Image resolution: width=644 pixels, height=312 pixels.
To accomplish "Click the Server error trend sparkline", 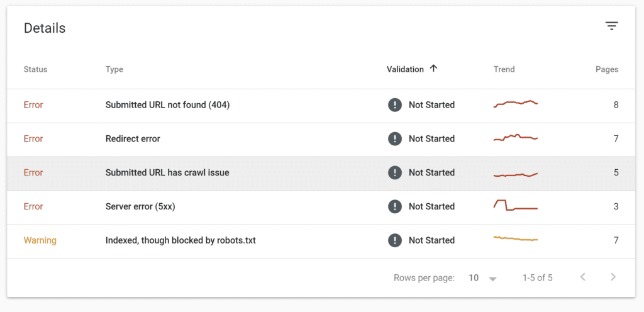I will pyautogui.click(x=516, y=205).
